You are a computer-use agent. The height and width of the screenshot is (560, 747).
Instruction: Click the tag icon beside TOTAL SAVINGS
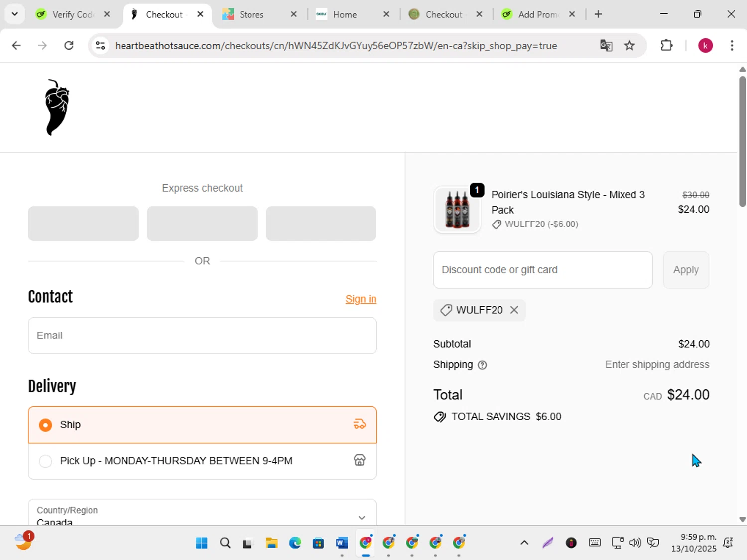pos(440,417)
